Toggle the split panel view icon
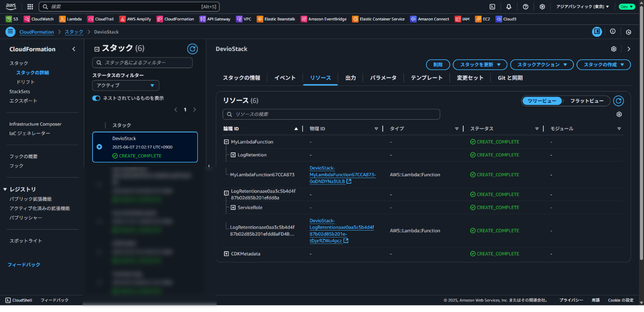 tap(597, 32)
